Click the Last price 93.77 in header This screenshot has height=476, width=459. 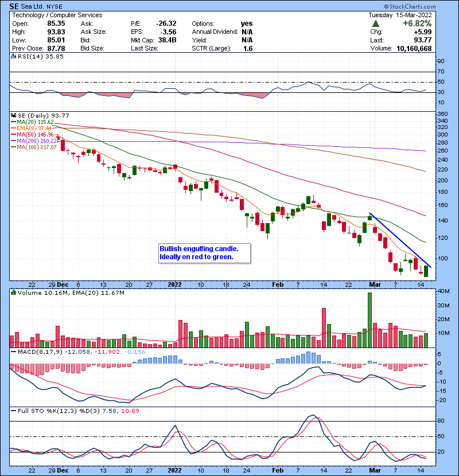[422, 40]
